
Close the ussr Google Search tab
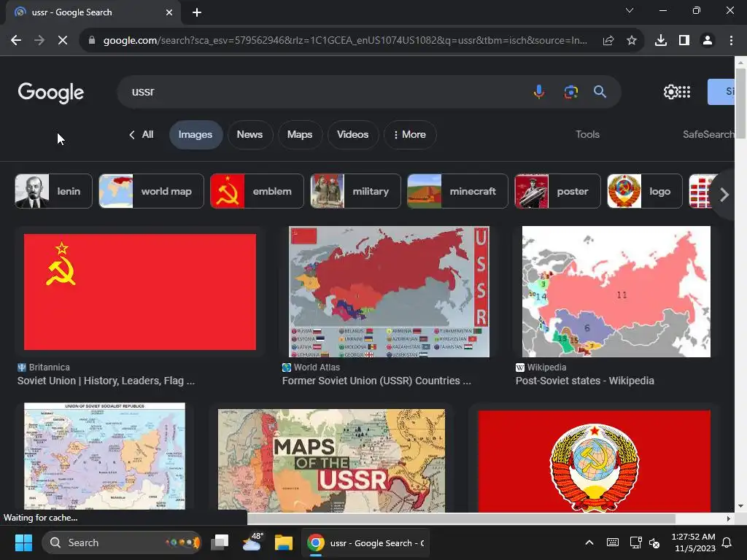pos(169,12)
